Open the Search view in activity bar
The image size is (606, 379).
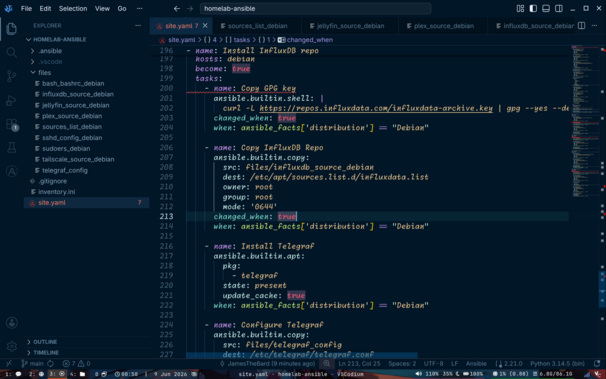[x=12, y=52]
